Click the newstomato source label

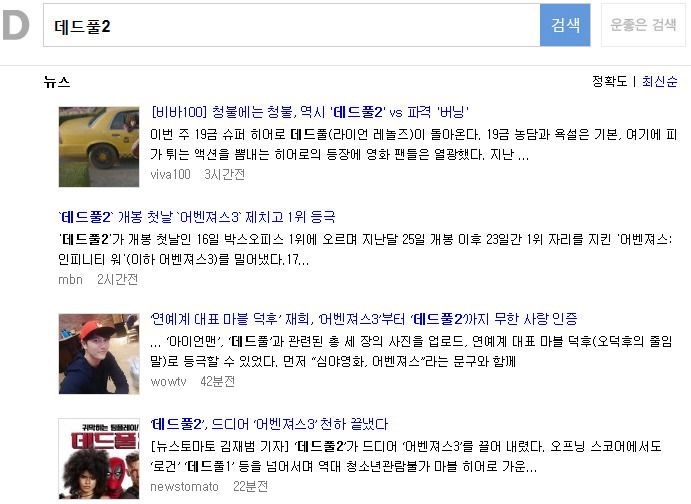pos(184,486)
